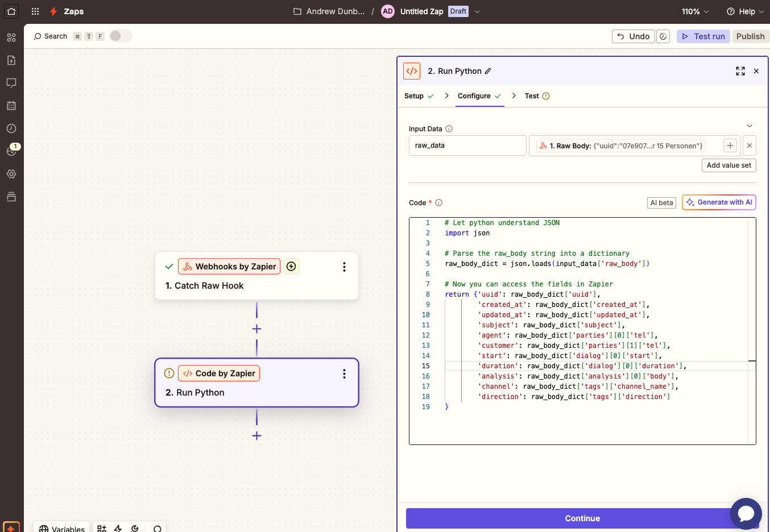This screenshot has width=770, height=532.
Task: Switch to the Configure tab
Action: tap(479, 96)
